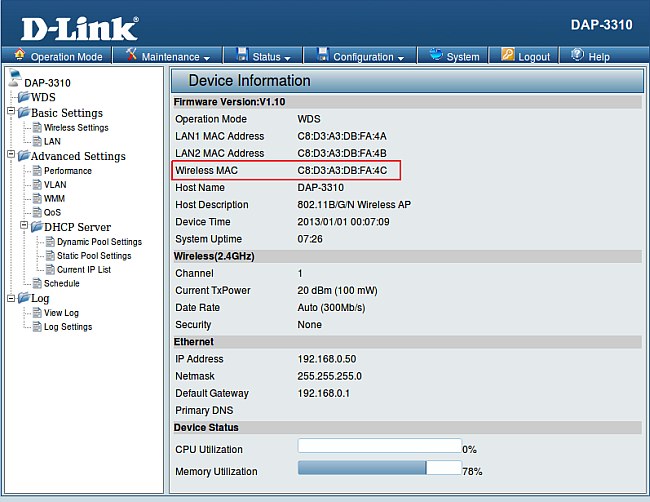This screenshot has height=502, width=650.
Task: Click the Logout icon
Action: (508, 56)
